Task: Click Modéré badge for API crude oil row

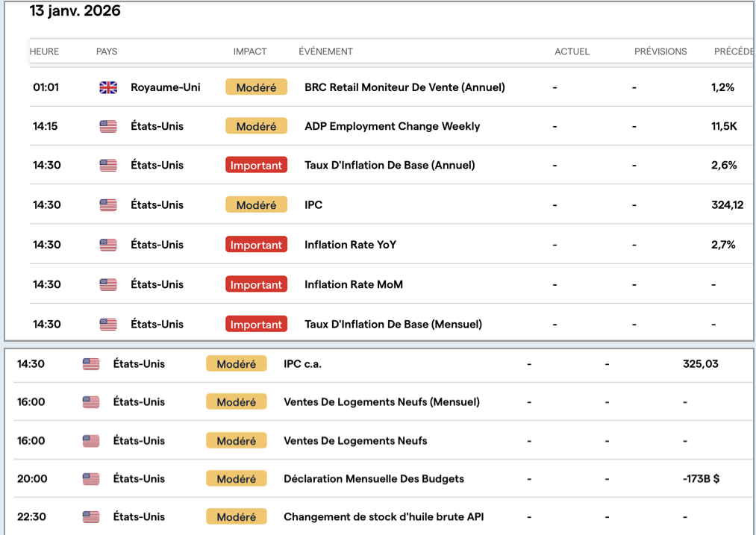Action: tap(237, 516)
